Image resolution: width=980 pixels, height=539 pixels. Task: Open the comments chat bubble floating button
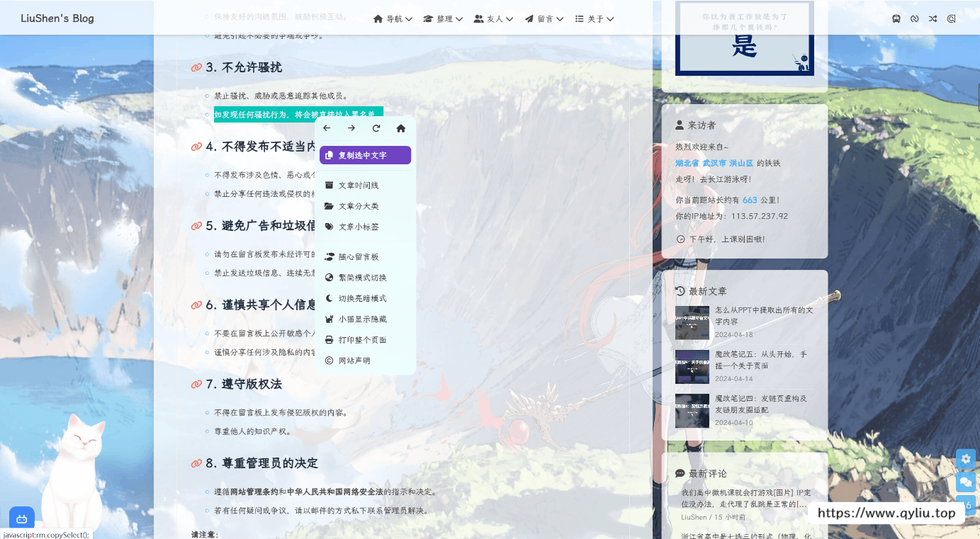click(966, 482)
